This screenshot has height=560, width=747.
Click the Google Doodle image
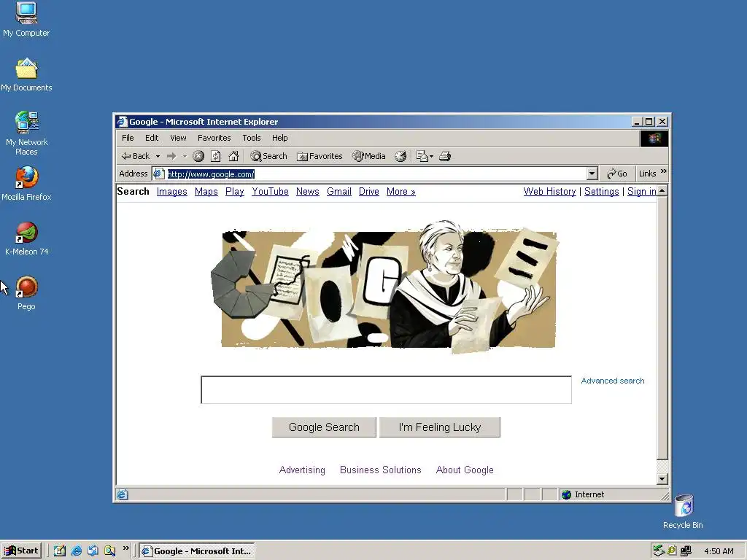click(385, 287)
